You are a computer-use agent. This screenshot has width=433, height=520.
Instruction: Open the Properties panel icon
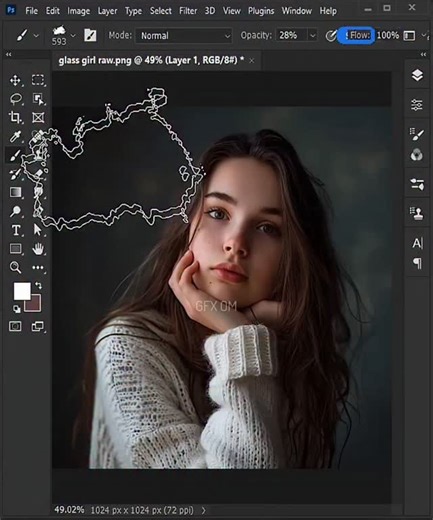(417, 105)
